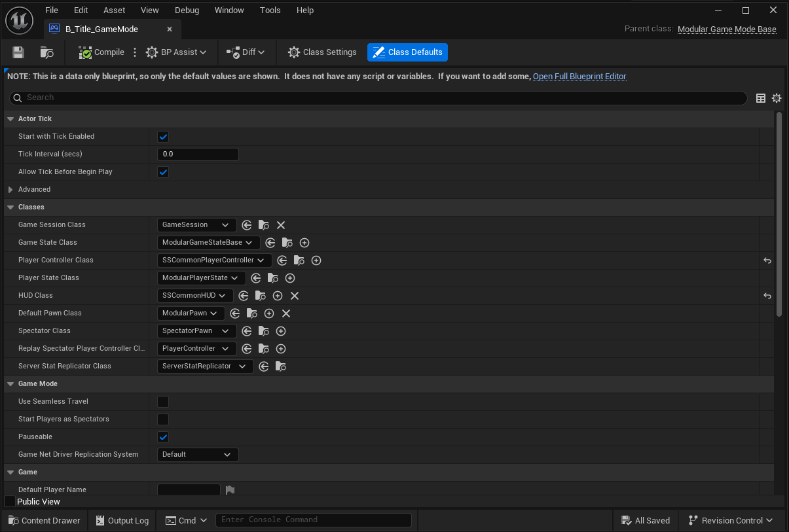Expand the Advanced section
Image resolution: width=789 pixels, height=532 pixels.
[11, 189]
